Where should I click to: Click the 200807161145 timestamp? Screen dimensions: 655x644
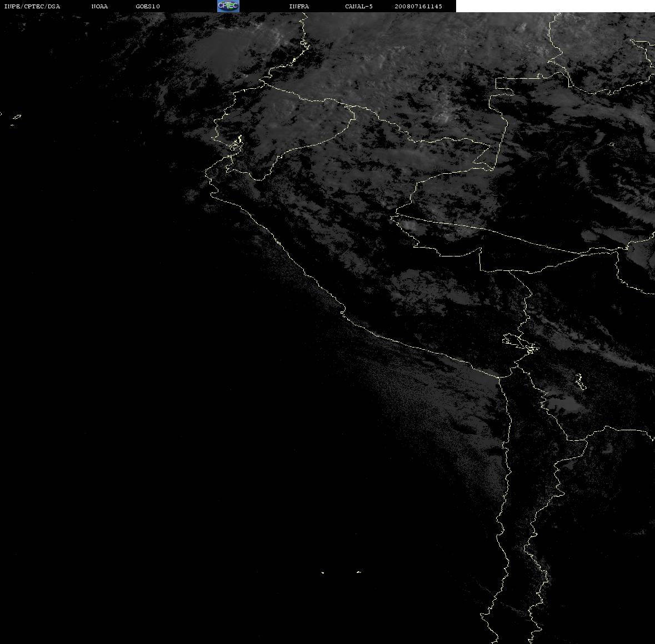pos(418,6)
